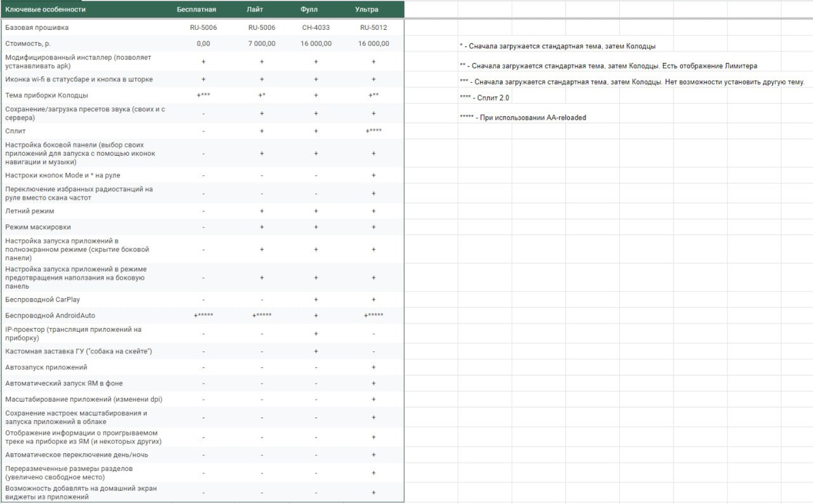Click the "+***" cell in Тема приборки row
Image resolution: width=813 pixels, height=504 pixels.
pos(203,96)
